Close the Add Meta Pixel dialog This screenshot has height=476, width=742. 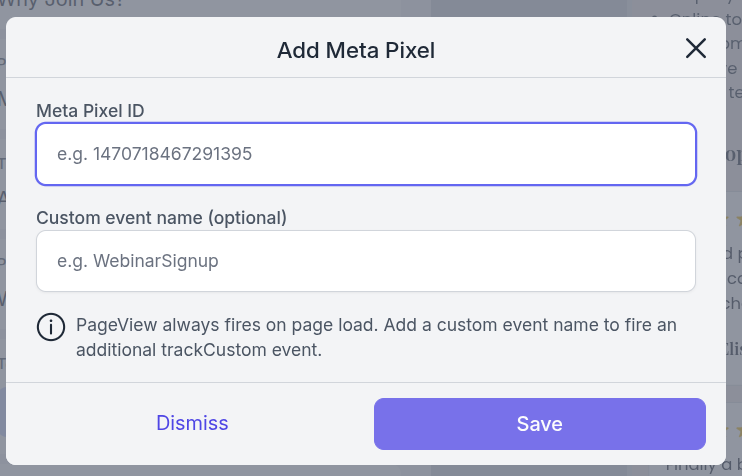pos(696,49)
